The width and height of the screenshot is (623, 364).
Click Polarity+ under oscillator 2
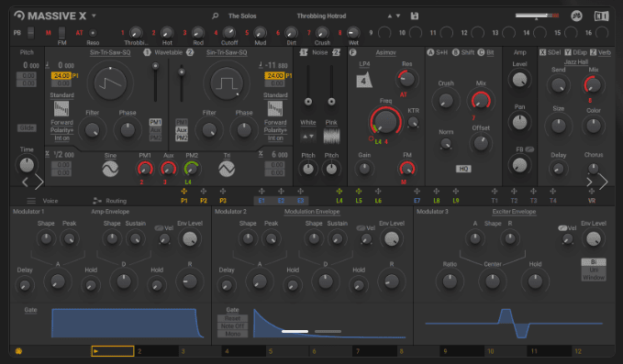pos(275,130)
